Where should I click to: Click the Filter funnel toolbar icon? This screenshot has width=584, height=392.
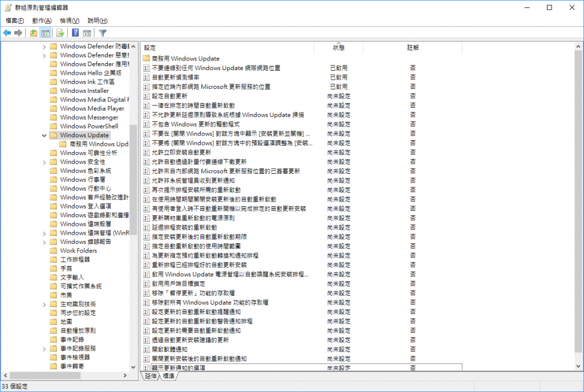tap(103, 33)
